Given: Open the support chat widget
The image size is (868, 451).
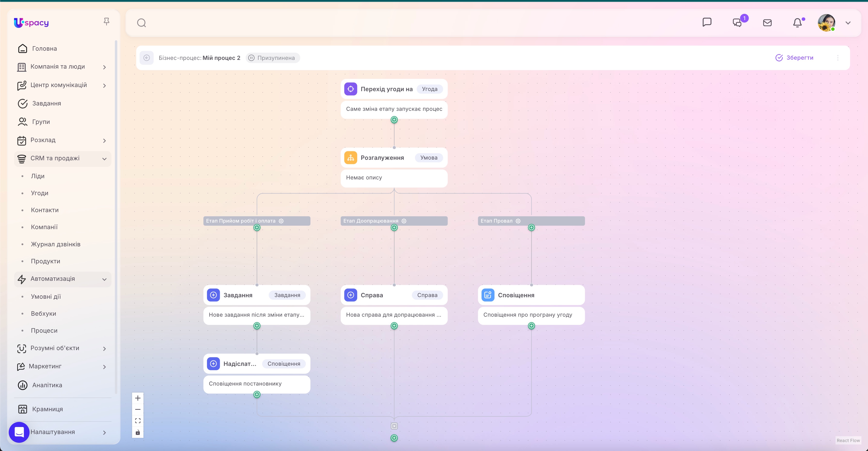Looking at the screenshot, I should click(x=19, y=432).
